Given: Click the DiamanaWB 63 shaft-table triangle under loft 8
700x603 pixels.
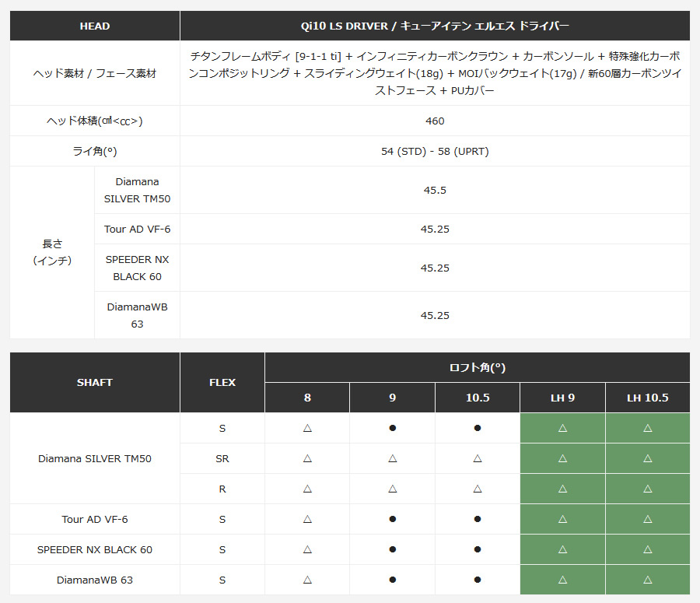Looking at the screenshot, I should (x=307, y=580).
